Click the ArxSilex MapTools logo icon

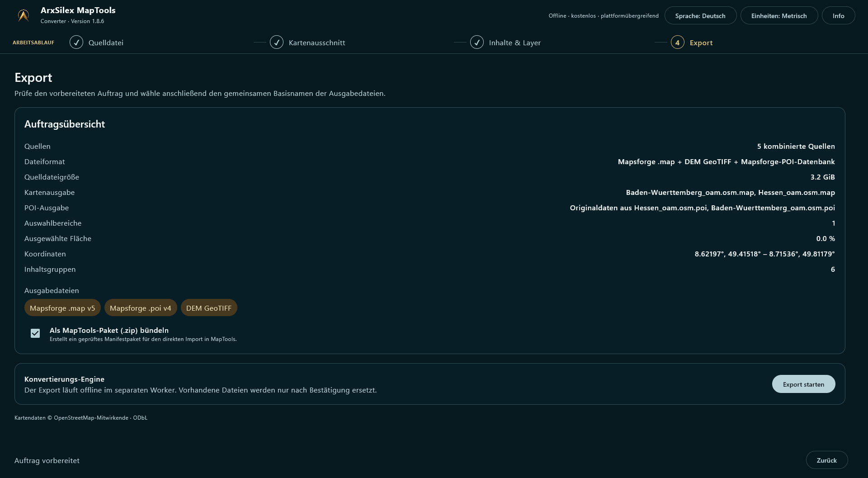24,15
